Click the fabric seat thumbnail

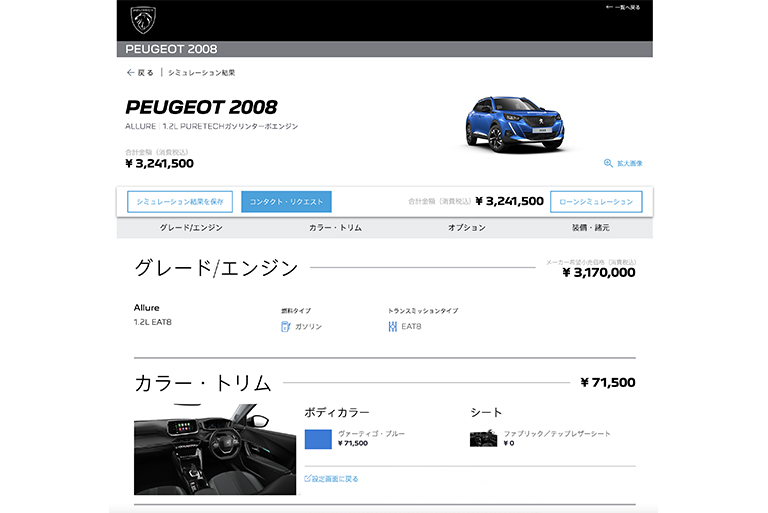[483, 438]
